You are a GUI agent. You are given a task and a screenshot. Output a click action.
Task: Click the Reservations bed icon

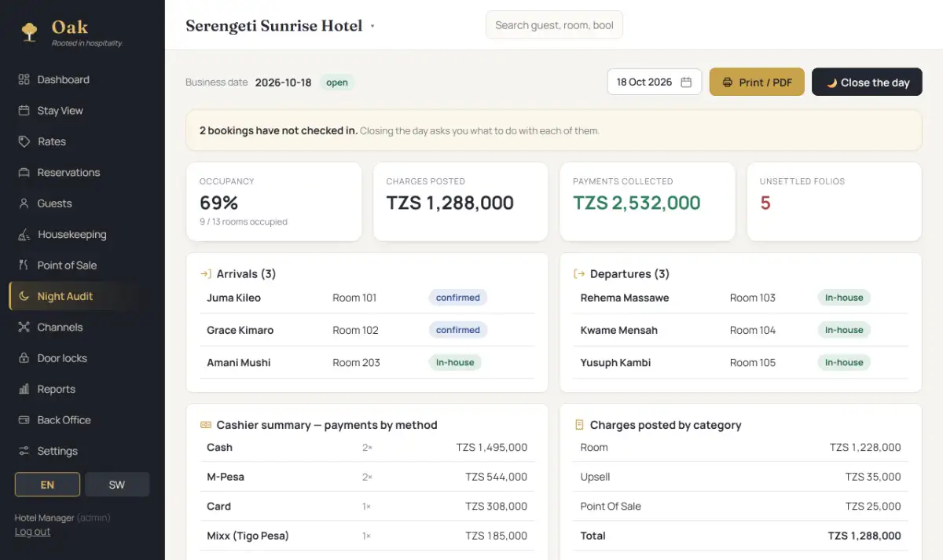coord(24,173)
